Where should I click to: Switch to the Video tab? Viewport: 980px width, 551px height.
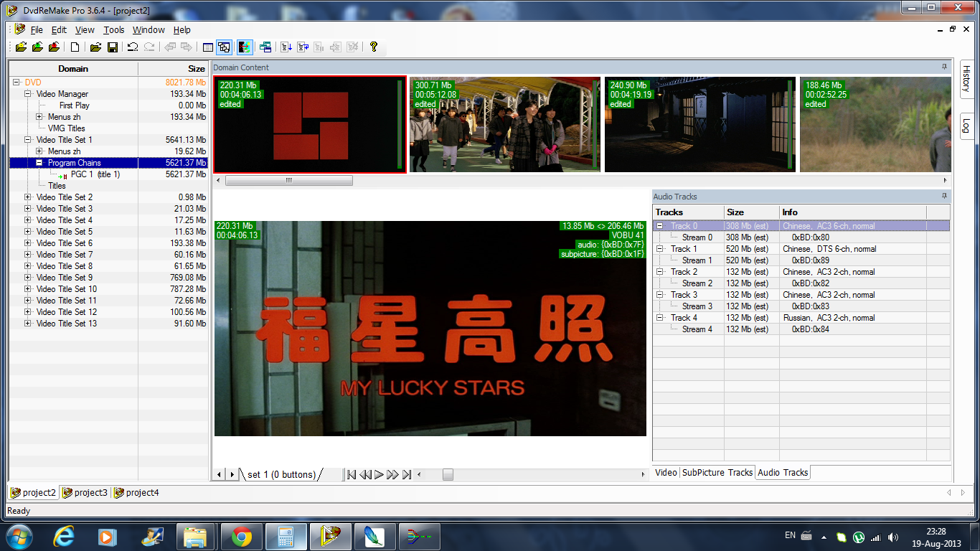click(x=666, y=472)
